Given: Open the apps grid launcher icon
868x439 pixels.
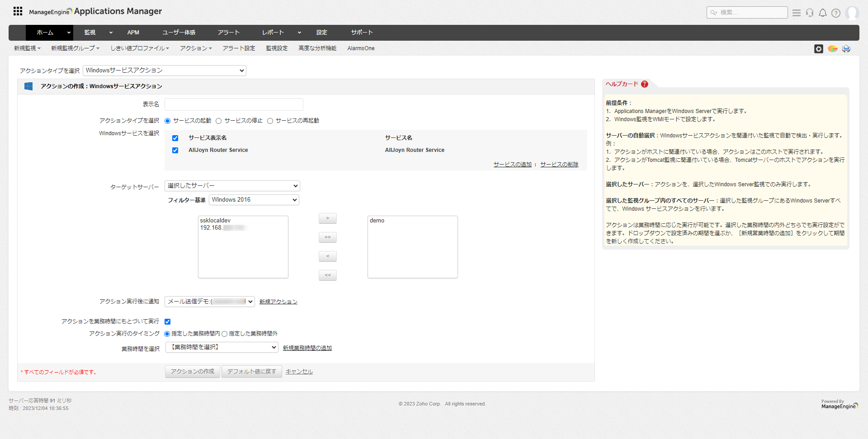Looking at the screenshot, I should [18, 11].
